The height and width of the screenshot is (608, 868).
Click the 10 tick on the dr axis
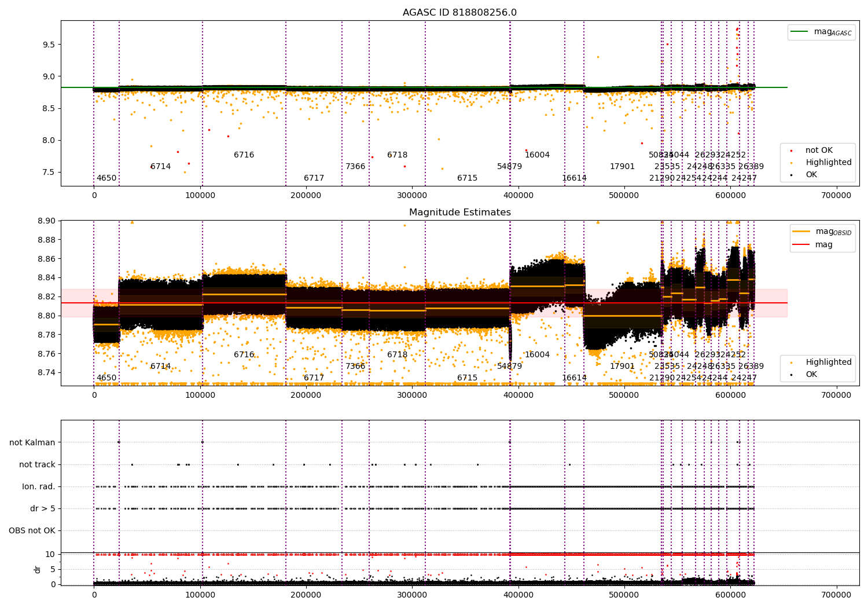(x=50, y=554)
